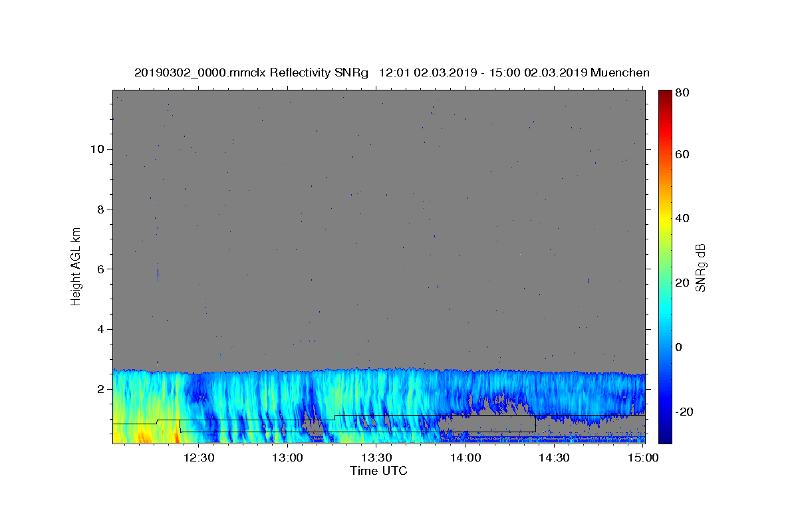Click the 'Time UTC' axis label
This screenshot has height=532, width=798.
coord(378,471)
